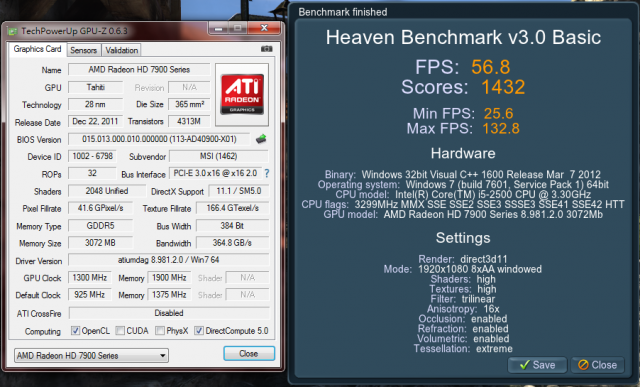Click the CPU model line in Hardware
This screenshot has height=387, width=640.
[463, 195]
